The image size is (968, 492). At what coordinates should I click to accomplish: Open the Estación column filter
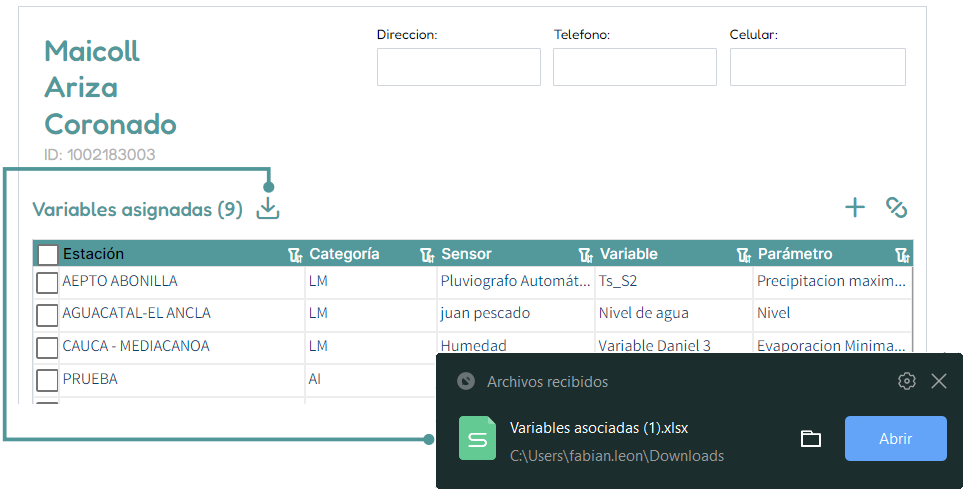(x=295, y=255)
